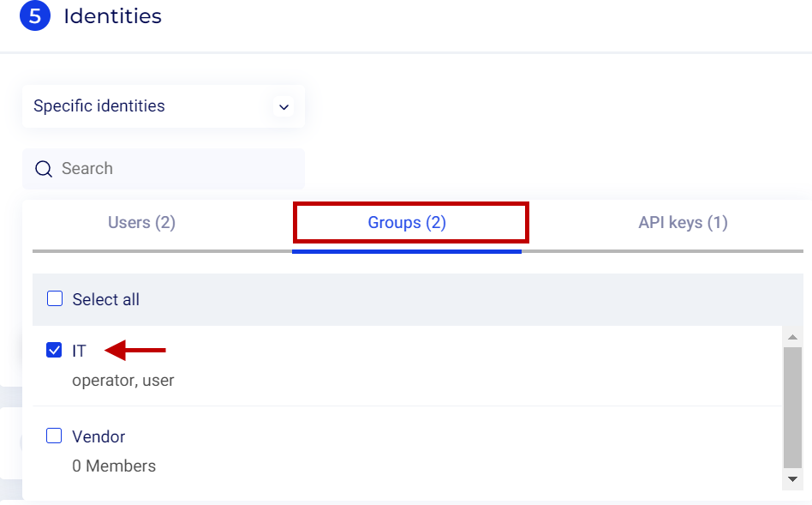Uncheck the IT group checkbox
This screenshot has width=812, height=505.
(x=55, y=351)
